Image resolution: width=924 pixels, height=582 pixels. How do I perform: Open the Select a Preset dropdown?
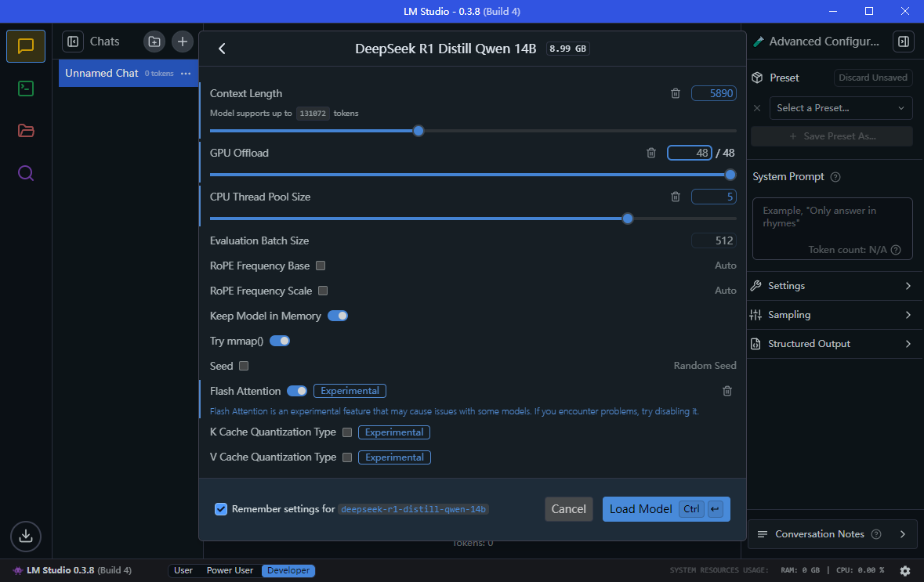[x=841, y=108]
